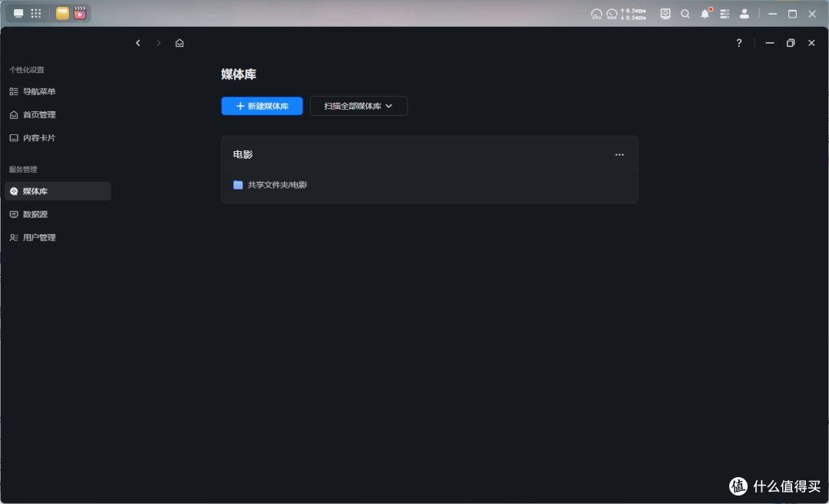Open 导航菜单 in the sidebar

58,91
